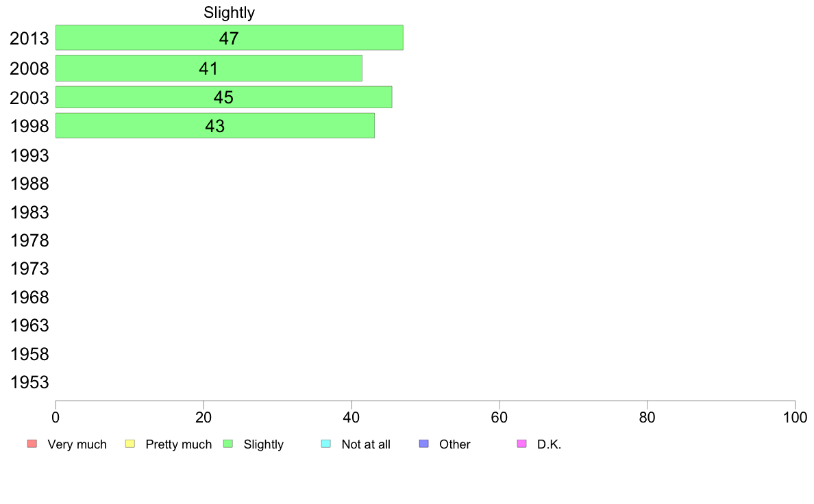This screenshot has width=814, height=504.
Task: Click the 100 axis tick label
Action: point(795,417)
